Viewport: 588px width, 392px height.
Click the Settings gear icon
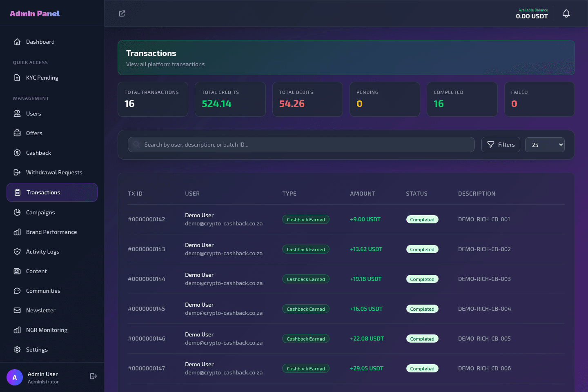pos(17,350)
